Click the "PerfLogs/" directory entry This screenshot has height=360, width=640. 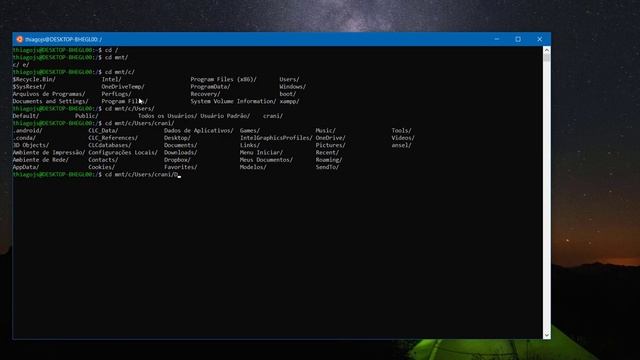click(x=116, y=94)
